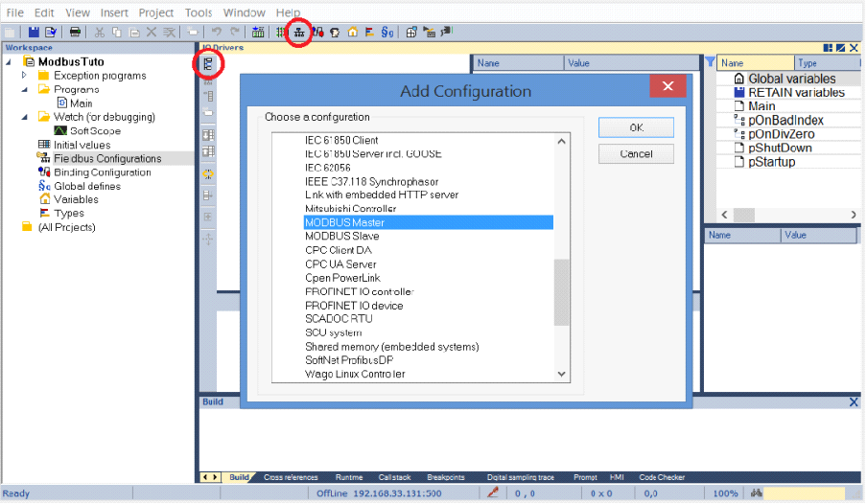
Task: Click the filter funnel icon in variables panel
Action: click(710, 62)
